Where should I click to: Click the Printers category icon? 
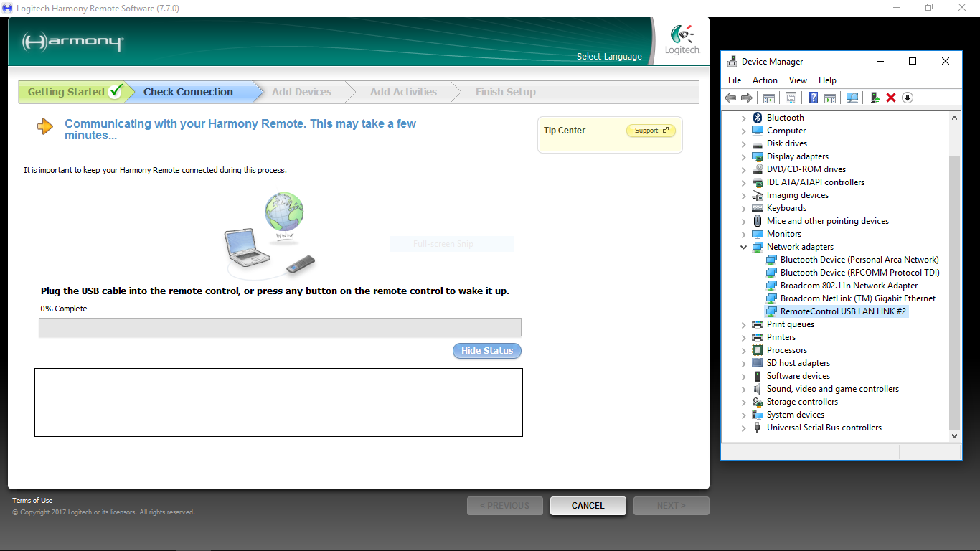[x=757, y=337]
